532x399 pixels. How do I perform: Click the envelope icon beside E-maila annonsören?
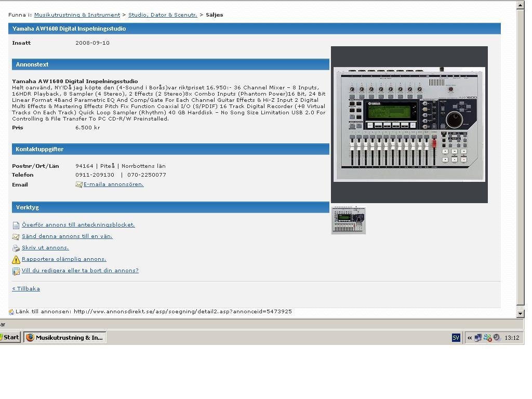pyautogui.click(x=79, y=184)
